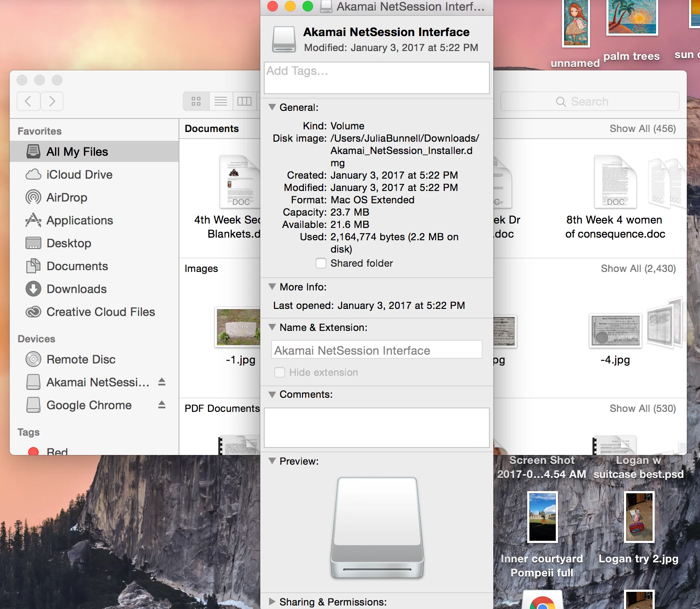Click the volume icon in Info header
This screenshot has width=700, height=609.
click(284, 39)
